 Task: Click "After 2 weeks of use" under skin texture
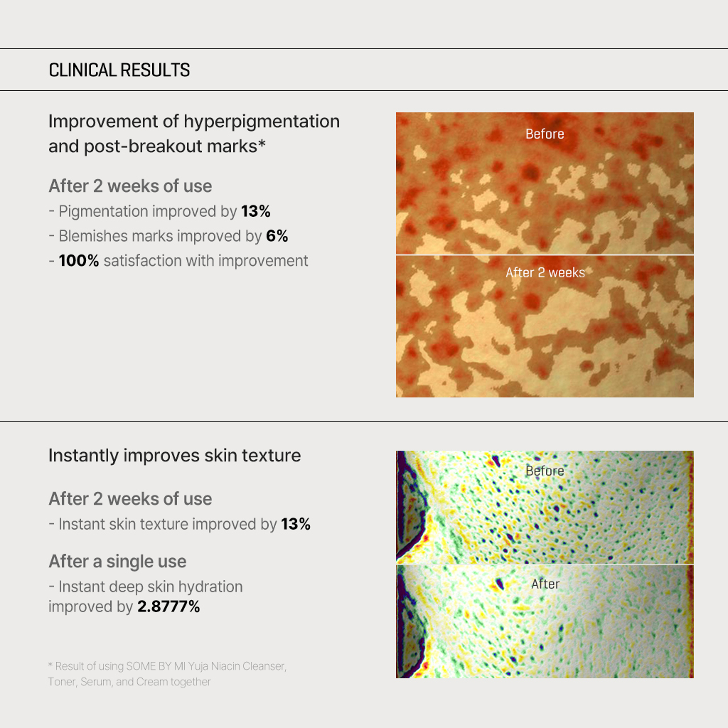(130, 499)
